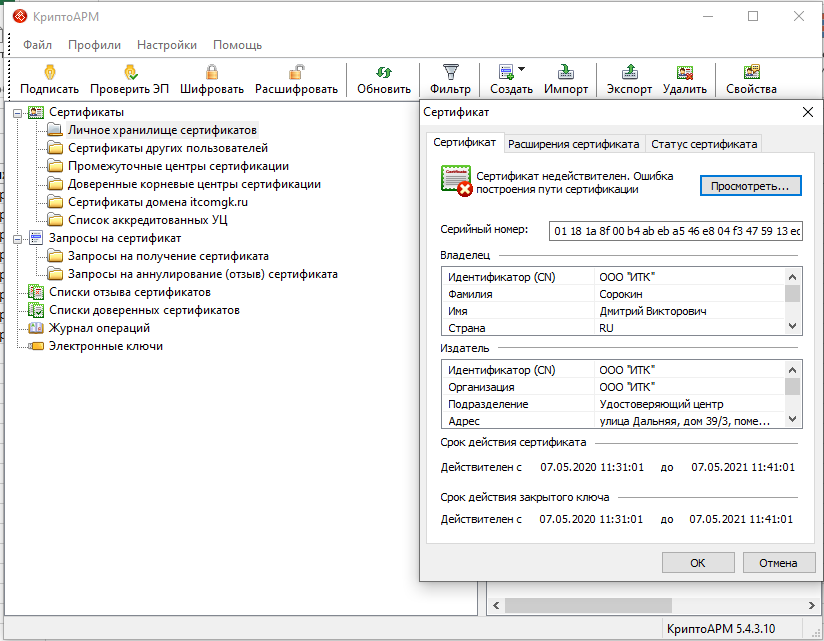
Task: Open the Настройки menu
Action: 166,45
